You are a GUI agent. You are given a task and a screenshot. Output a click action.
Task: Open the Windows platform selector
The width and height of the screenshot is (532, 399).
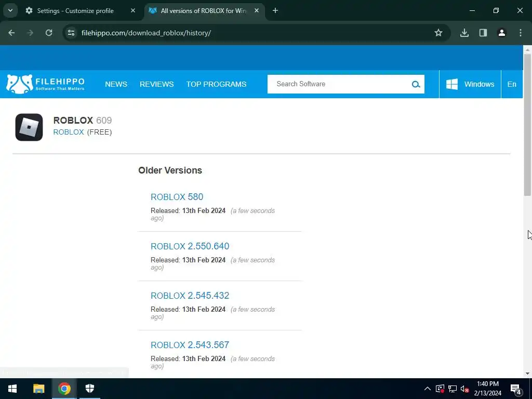pos(470,84)
